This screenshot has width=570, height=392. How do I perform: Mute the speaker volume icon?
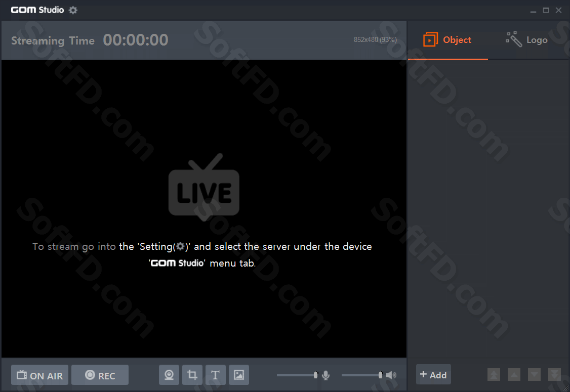pyautogui.click(x=391, y=375)
